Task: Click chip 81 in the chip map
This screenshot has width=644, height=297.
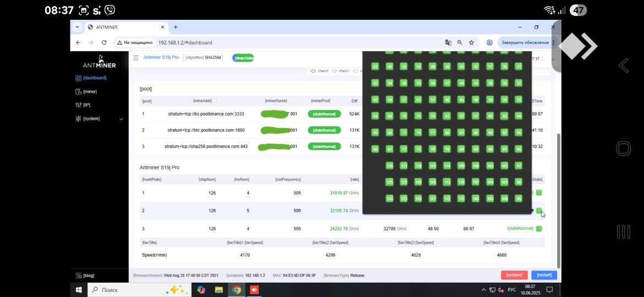Action: pyautogui.click(x=447, y=116)
